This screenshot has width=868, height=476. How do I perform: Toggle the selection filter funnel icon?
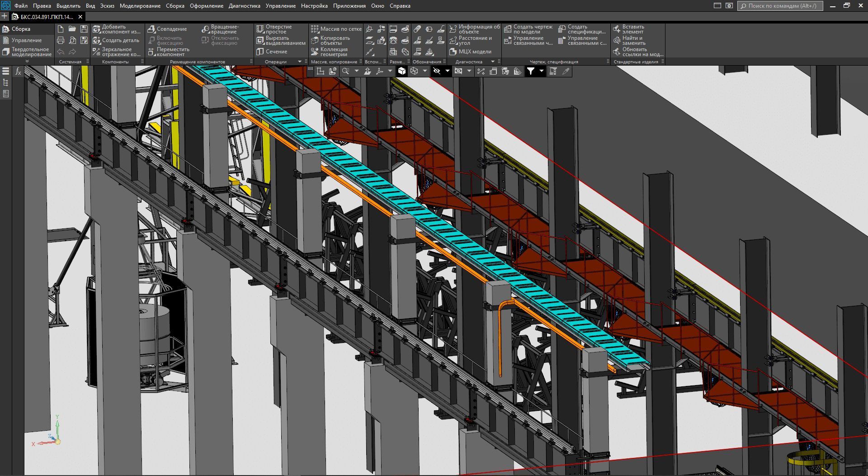click(x=531, y=71)
